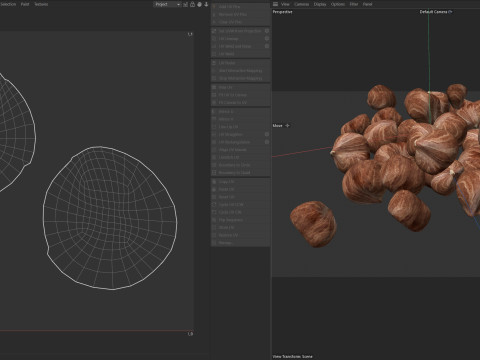Click Start Interactive Mapping command

click(240, 71)
